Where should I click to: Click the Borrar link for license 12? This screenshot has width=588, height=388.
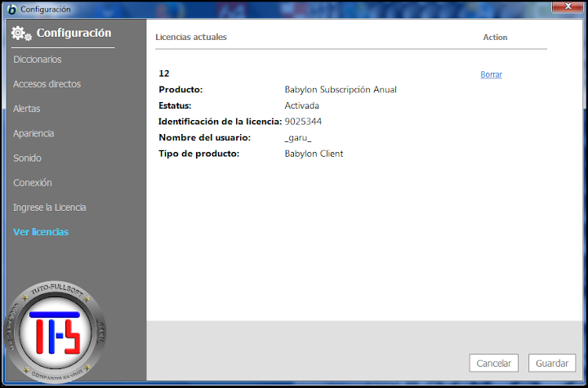[x=492, y=74]
